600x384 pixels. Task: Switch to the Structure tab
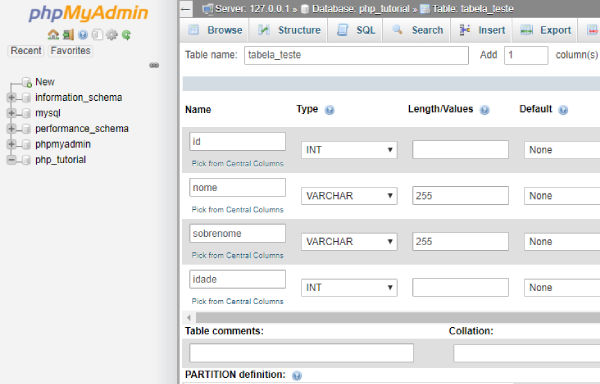[289, 30]
